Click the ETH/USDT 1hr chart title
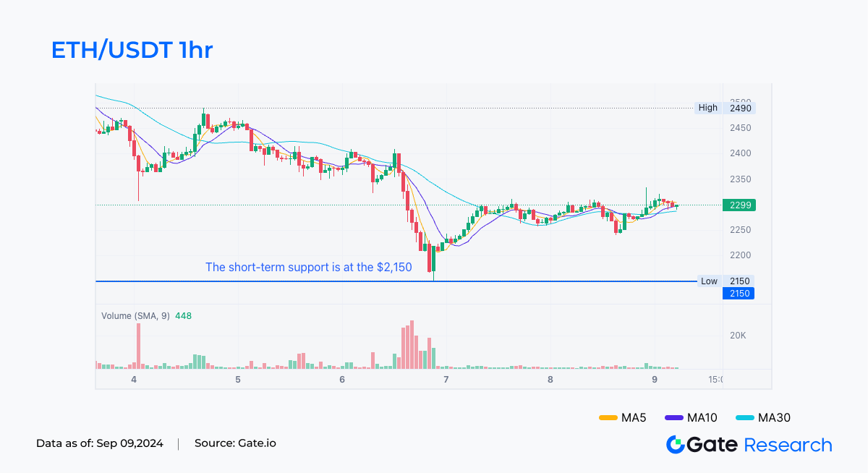868x473 pixels. point(132,50)
